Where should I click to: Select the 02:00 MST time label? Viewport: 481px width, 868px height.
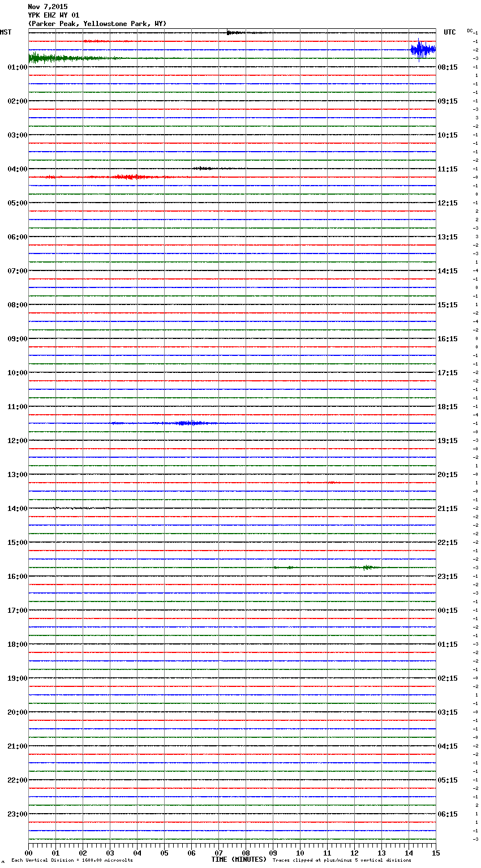[x=18, y=101]
